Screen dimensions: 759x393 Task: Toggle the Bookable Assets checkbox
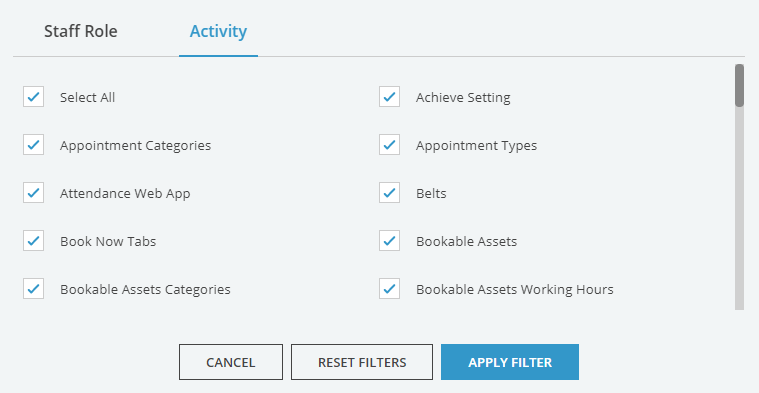tap(389, 241)
